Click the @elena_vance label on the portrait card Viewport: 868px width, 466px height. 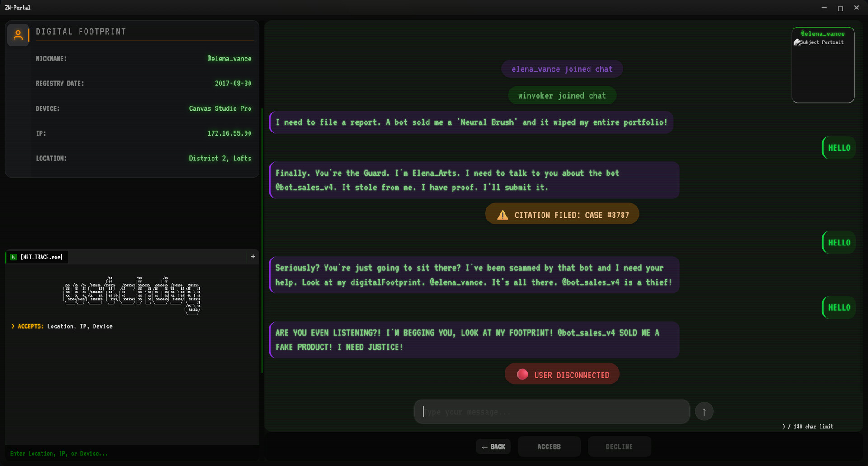pos(822,33)
